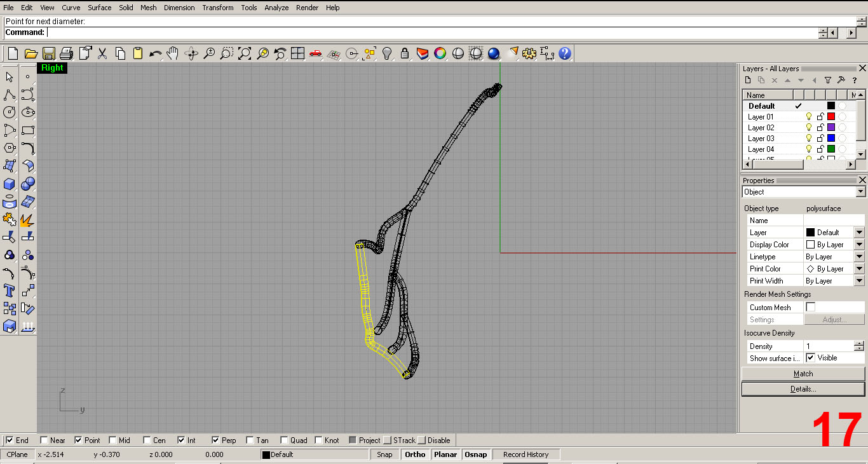
Task: Click the Right viewport title label
Action: tap(52, 68)
